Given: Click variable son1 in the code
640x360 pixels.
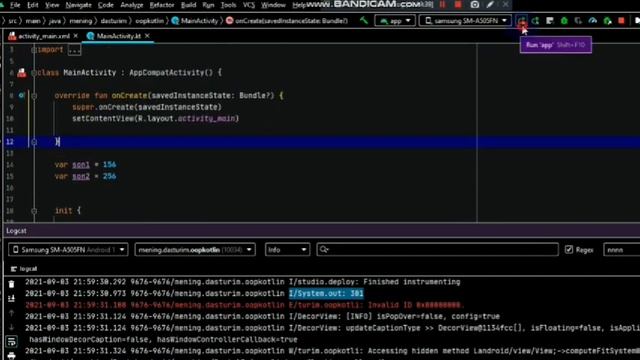Looking at the screenshot, I should coord(81,164).
